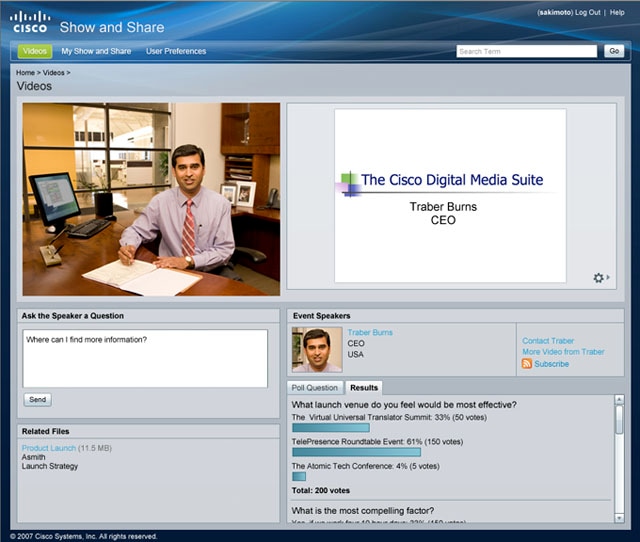Open My Show and Share tab
Image resolution: width=640 pixels, height=542 pixels.
96,51
